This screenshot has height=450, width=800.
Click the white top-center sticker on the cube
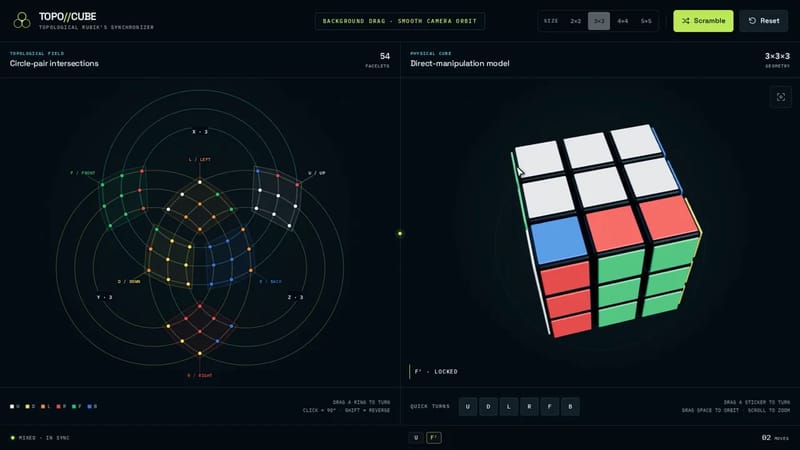(587, 150)
